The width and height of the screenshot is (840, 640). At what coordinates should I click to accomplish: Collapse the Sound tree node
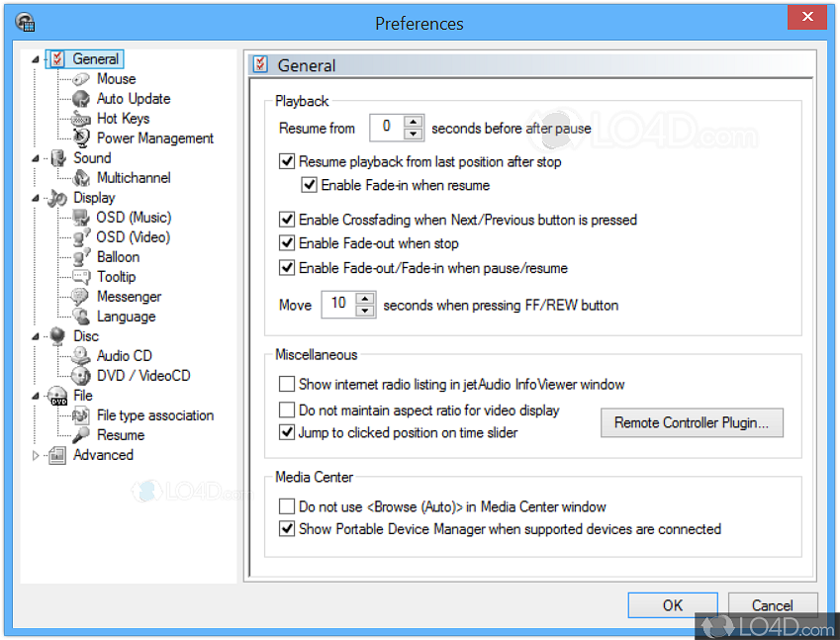point(37,158)
